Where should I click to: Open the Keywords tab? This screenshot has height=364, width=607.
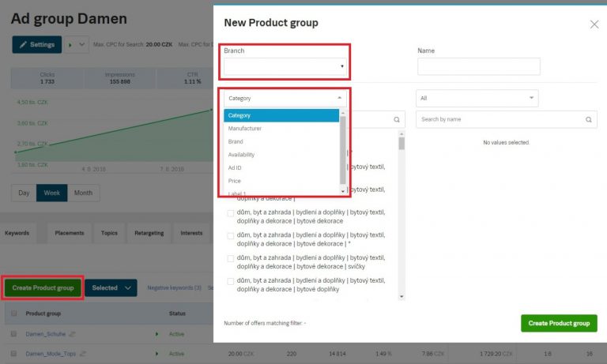pos(17,233)
